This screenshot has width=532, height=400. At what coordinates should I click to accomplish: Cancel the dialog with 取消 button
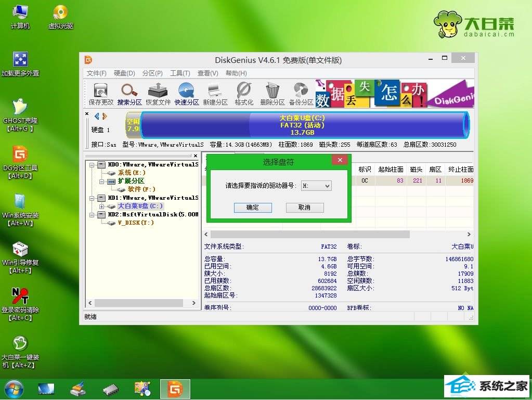[305, 208]
